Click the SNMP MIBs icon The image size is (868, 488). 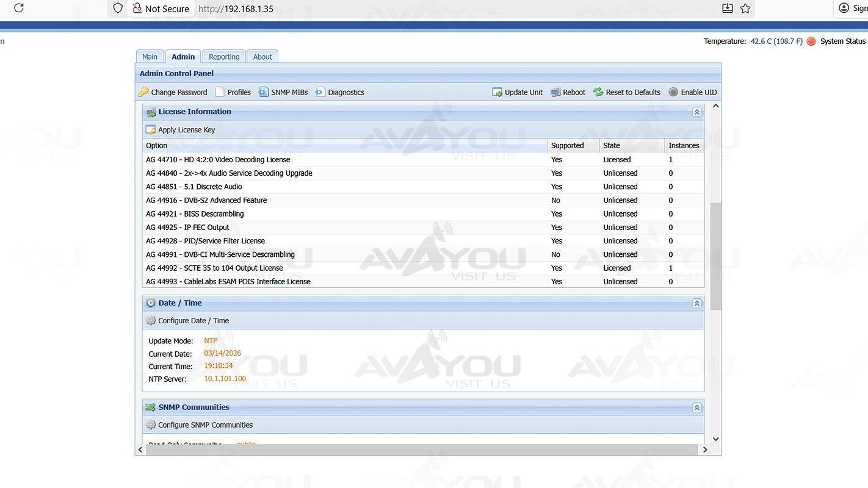264,92
